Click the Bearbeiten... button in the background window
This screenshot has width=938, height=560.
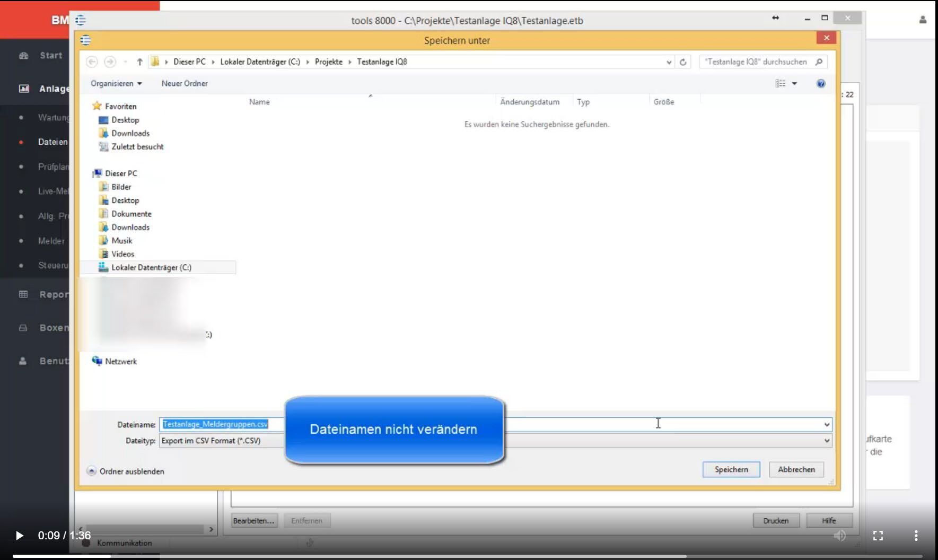(253, 521)
